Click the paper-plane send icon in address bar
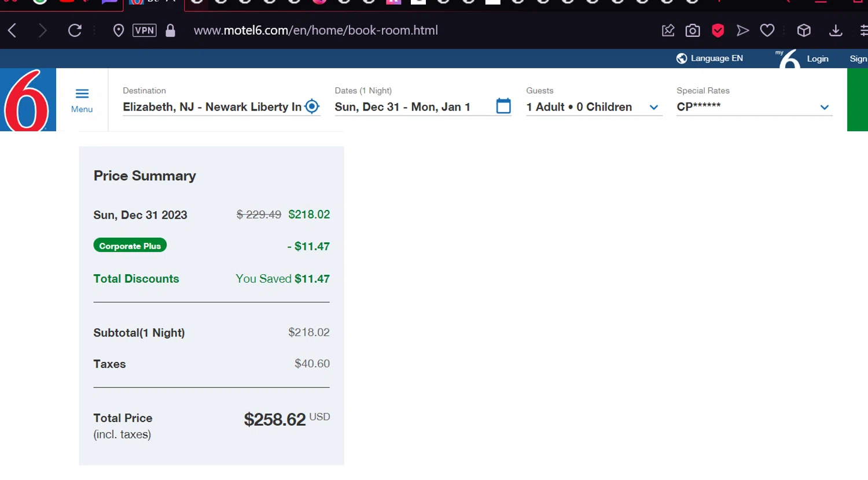Image resolution: width=868 pixels, height=480 pixels. (x=742, y=30)
